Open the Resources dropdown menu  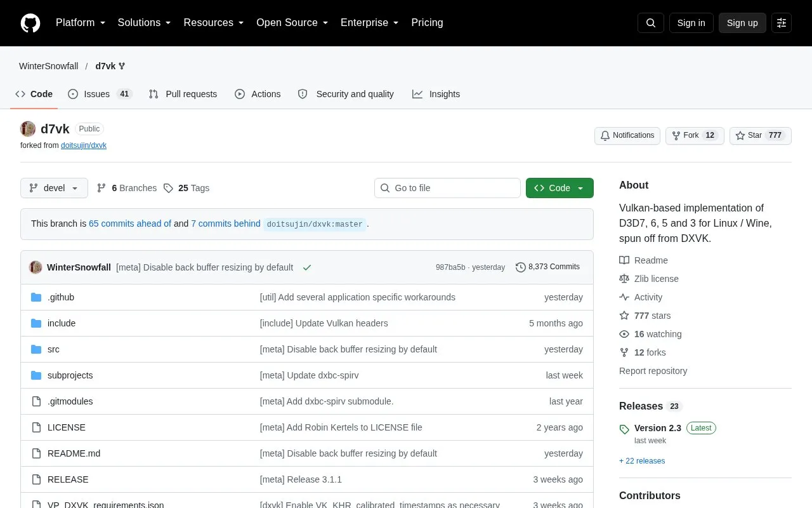[x=214, y=23]
